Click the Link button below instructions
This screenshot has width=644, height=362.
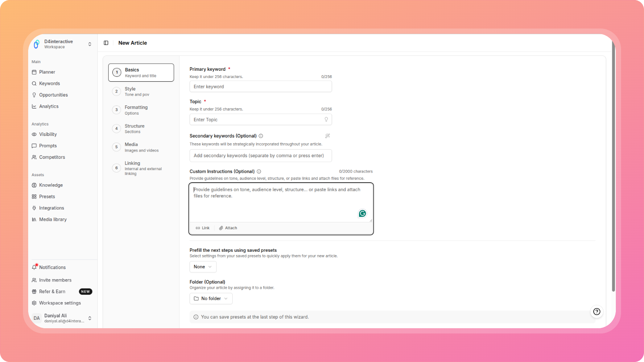[202, 228]
